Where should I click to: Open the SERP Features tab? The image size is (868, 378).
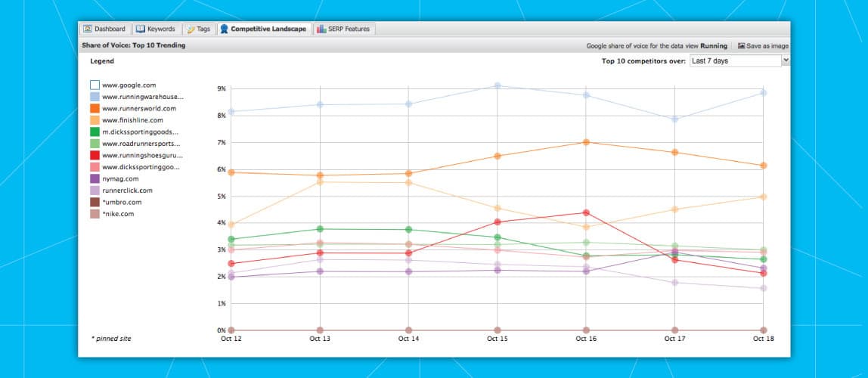pos(349,29)
